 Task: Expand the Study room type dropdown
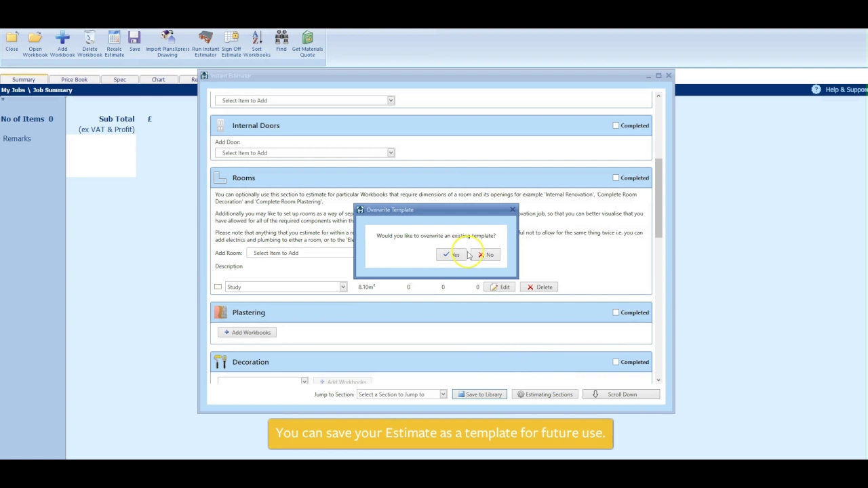point(343,287)
